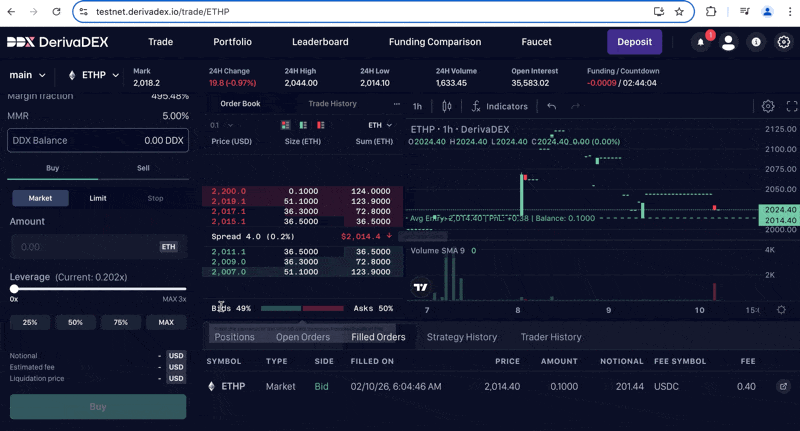Open the header settings gear
This screenshot has height=431, width=800.
click(784, 42)
